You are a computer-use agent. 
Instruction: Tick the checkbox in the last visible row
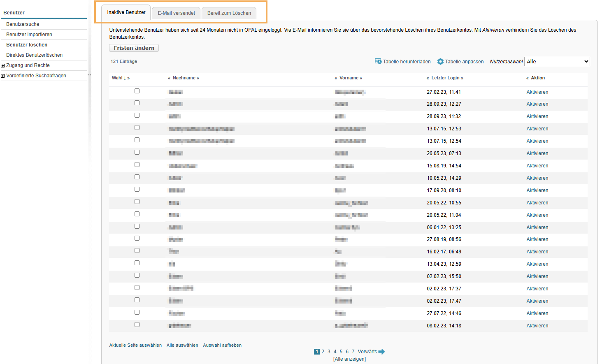coord(137,324)
